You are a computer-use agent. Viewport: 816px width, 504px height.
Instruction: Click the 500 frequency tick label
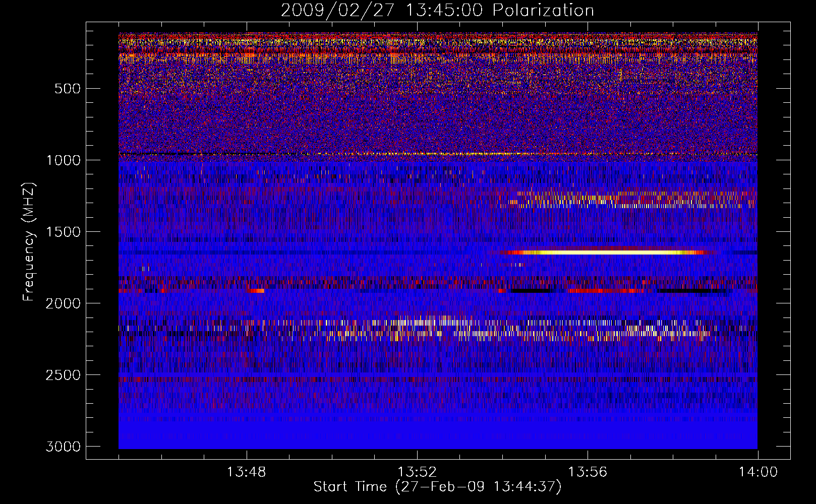tap(67, 89)
